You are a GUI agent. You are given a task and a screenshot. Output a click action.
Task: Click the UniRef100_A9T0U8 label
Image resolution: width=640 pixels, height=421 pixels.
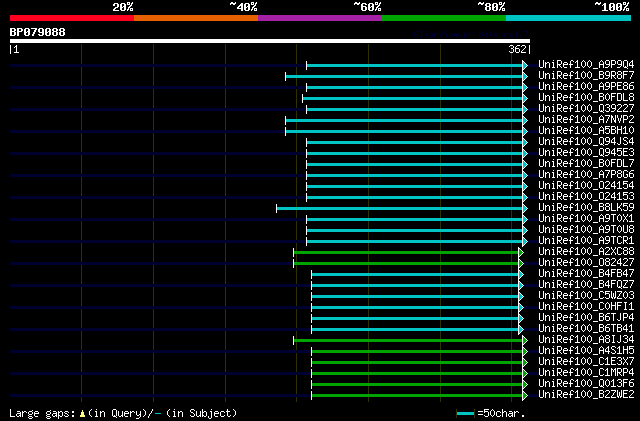click(586, 230)
